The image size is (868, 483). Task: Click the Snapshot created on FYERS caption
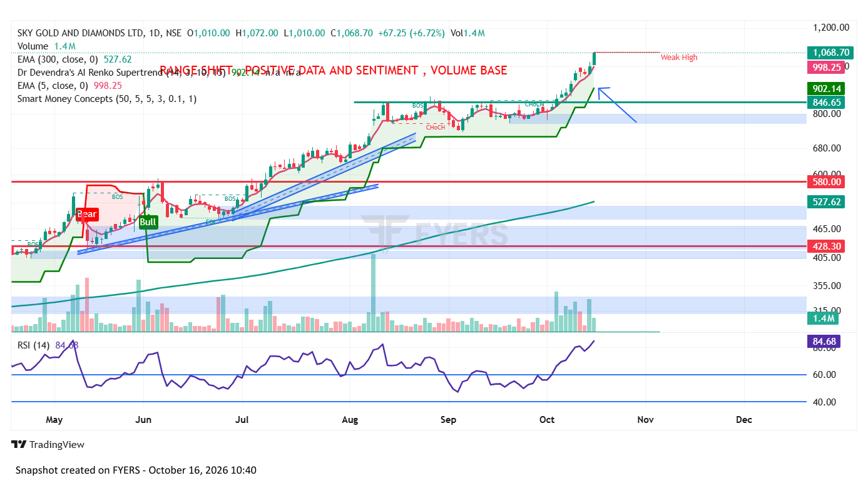pyautogui.click(x=136, y=470)
